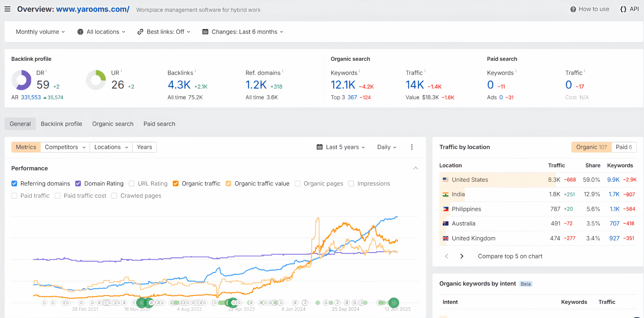Click Organic search Traffic info icon

(425, 71)
